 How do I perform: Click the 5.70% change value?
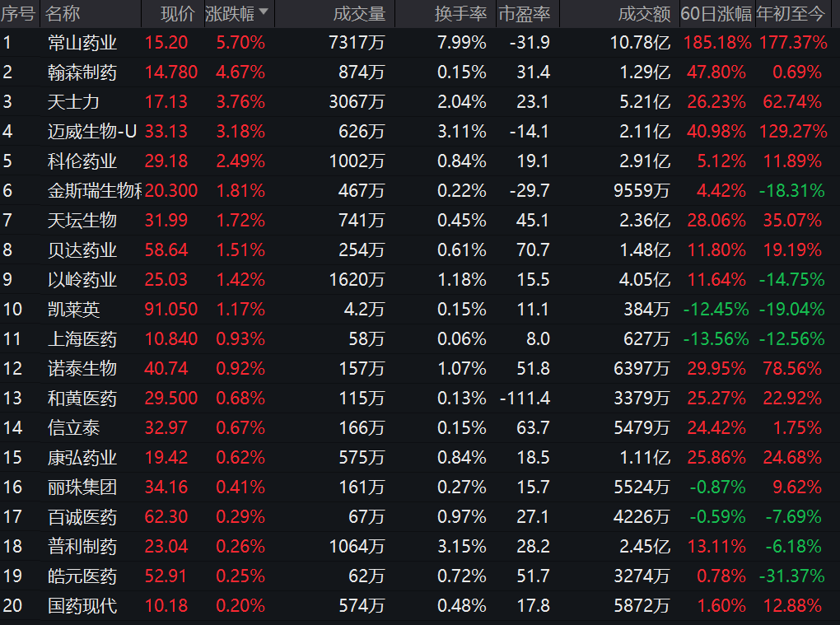[240, 42]
